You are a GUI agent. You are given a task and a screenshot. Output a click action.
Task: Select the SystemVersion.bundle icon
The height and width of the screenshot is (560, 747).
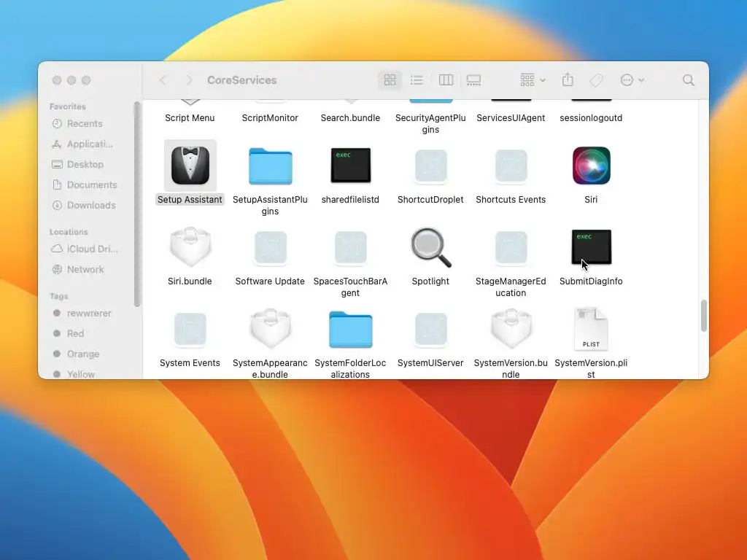coord(511,329)
